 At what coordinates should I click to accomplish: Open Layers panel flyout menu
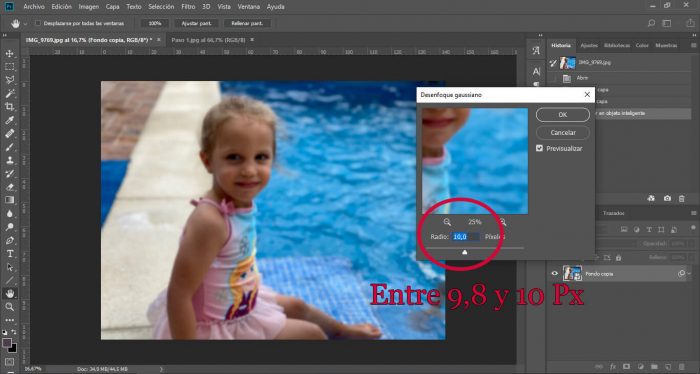click(x=693, y=213)
